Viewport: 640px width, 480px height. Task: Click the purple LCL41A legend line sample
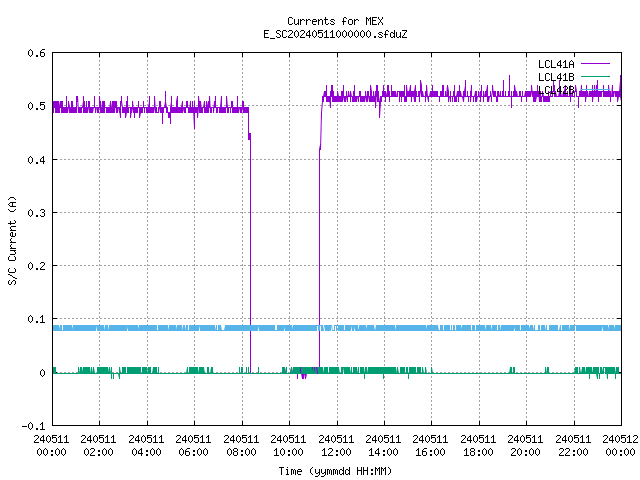point(595,64)
